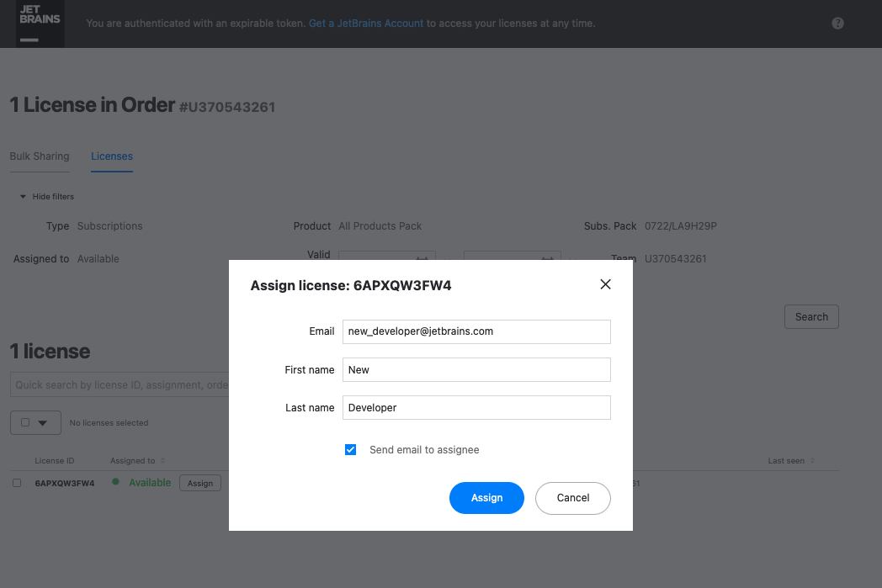Click the sort arrows beside Last seen

pos(812,461)
